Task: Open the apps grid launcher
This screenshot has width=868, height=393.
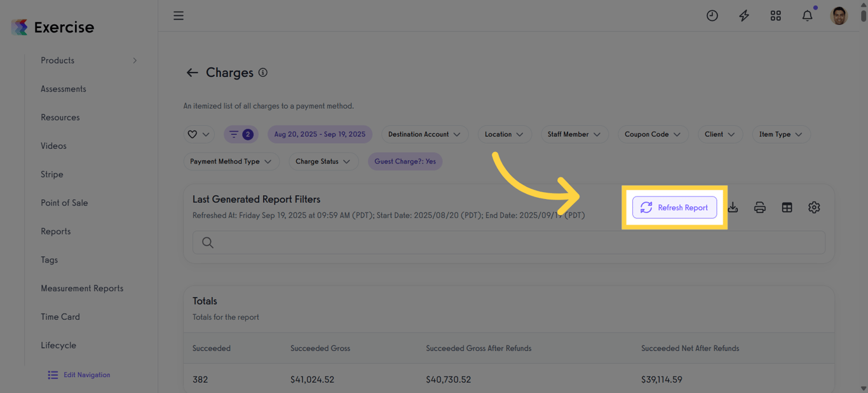Action: coord(775,15)
